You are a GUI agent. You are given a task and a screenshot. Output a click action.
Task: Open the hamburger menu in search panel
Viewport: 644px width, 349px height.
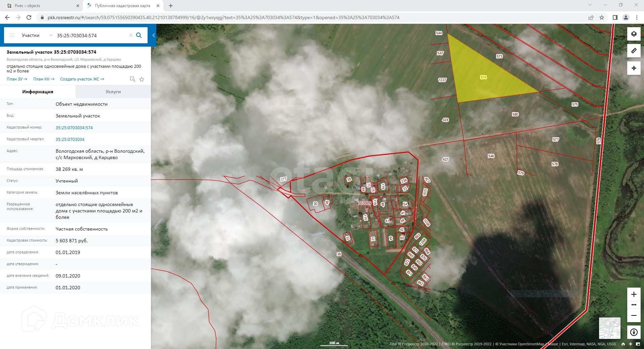[12, 35]
